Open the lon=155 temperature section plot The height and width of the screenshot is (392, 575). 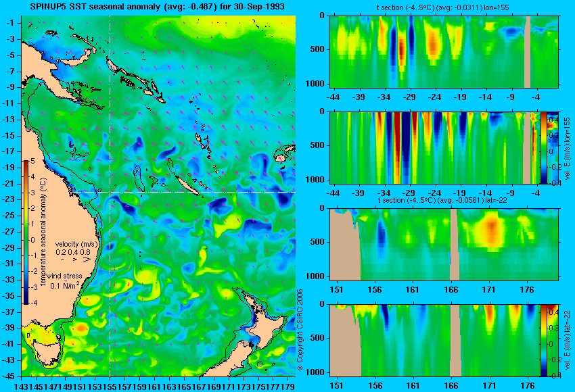pyautogui.click(x=444, y=51)
